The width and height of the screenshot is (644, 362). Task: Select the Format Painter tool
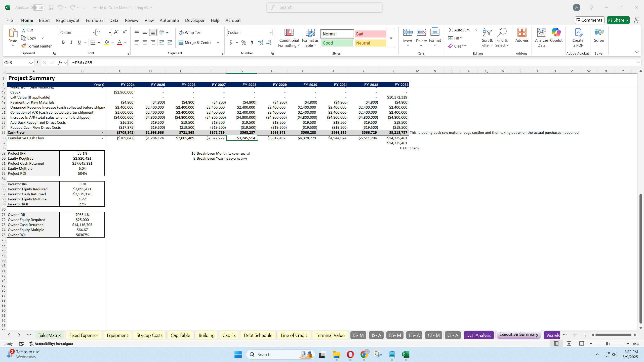tap(37, 46)
